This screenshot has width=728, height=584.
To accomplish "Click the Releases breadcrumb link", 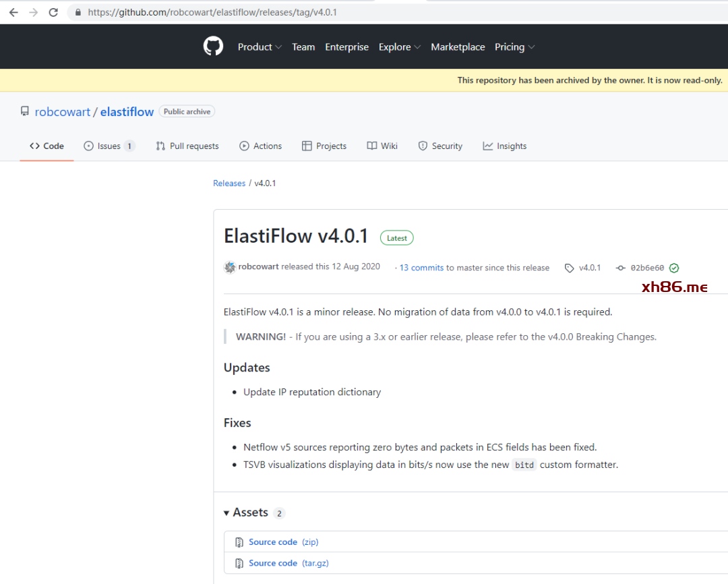I will click(x=229, y=183).
